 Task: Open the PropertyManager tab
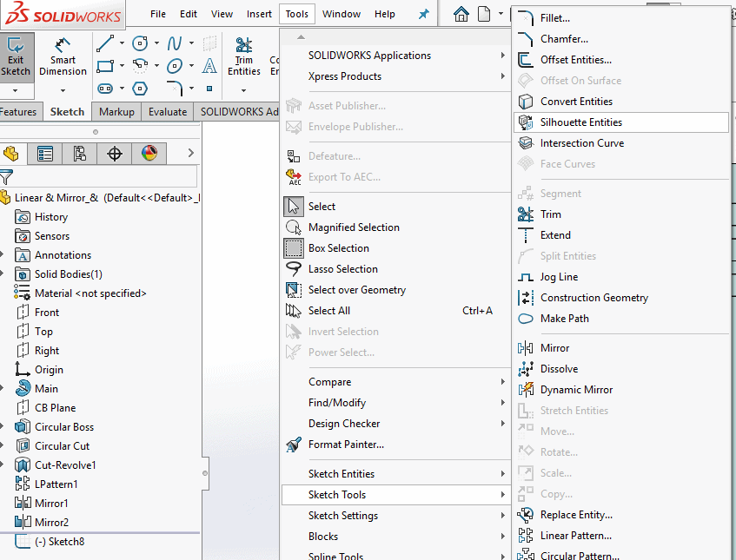45,154
